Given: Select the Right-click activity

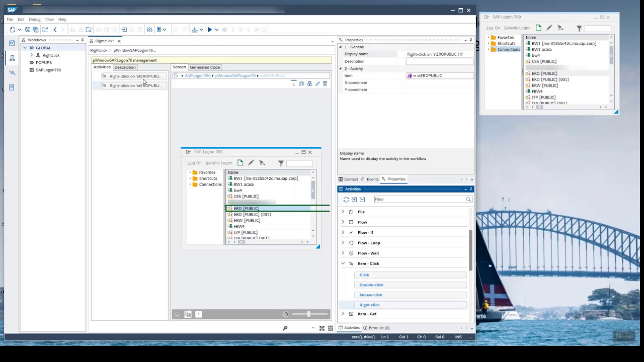Looking at the screenshot, I should pyautogui.click(x=411, y=305).
